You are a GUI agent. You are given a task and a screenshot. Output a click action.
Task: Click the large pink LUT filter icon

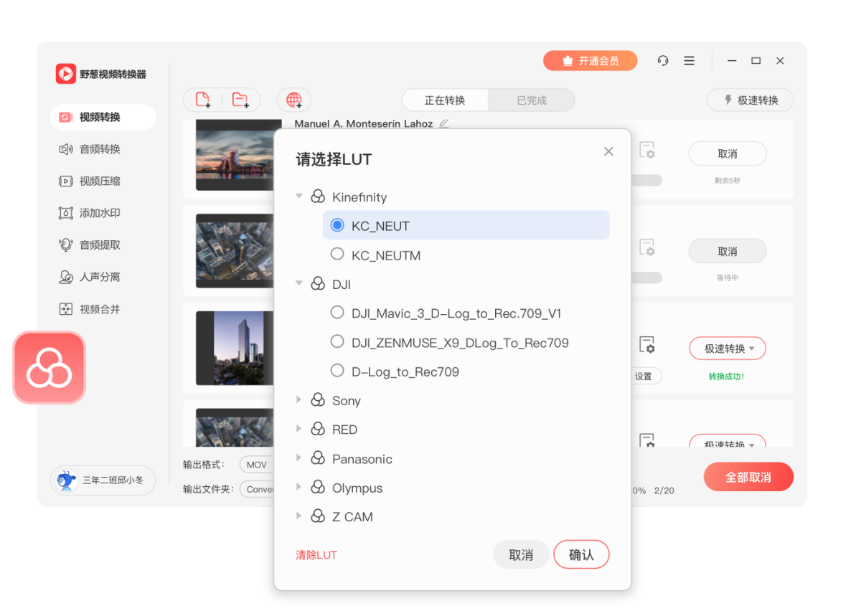[49, 368]
